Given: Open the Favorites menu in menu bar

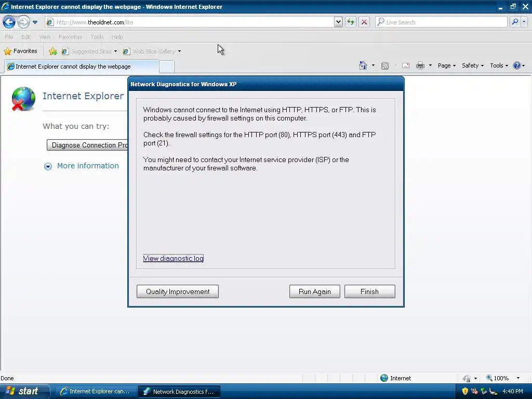Looking at the screenshot, I should [70, 37].
